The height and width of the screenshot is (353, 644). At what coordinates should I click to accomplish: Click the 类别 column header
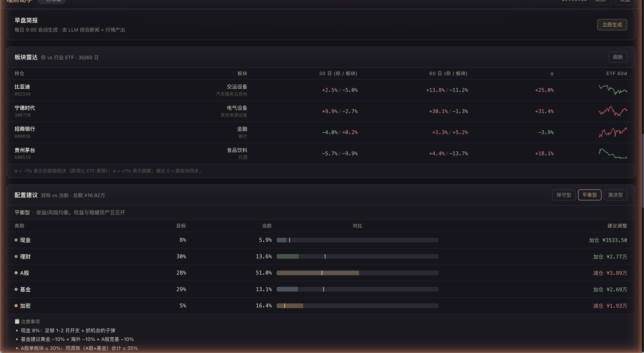tap(19, 226)
